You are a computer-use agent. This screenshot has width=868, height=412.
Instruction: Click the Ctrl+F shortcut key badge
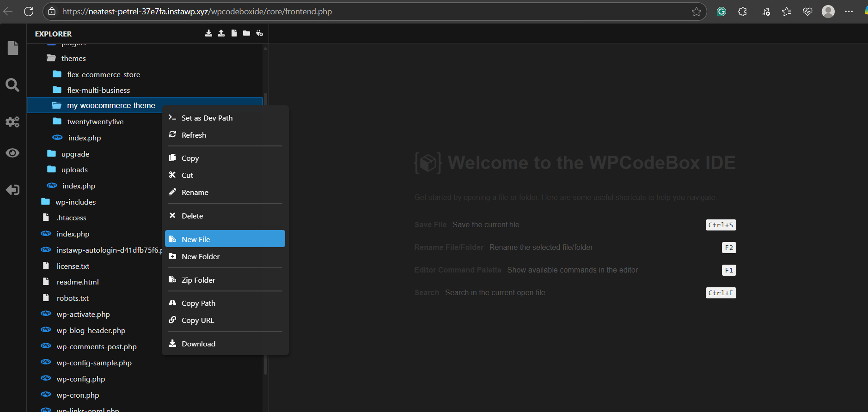point(721,293)
